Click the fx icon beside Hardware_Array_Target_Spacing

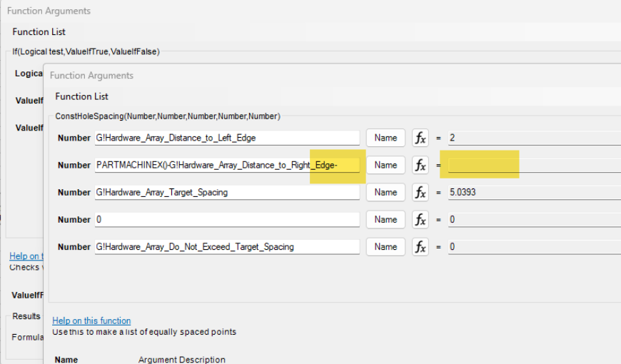(x=421, y=192)
